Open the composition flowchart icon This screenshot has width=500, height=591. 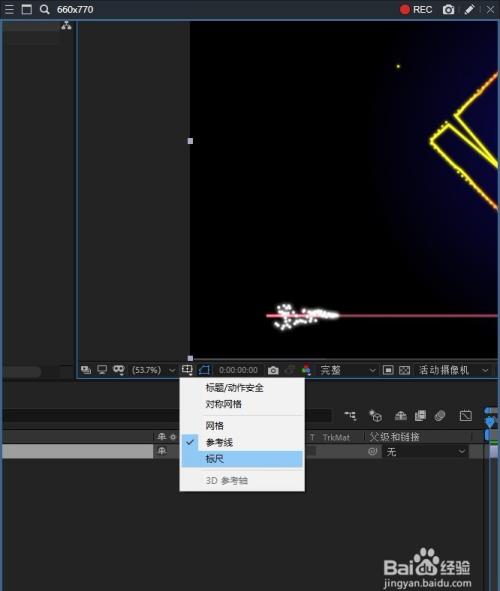point(66,26)
